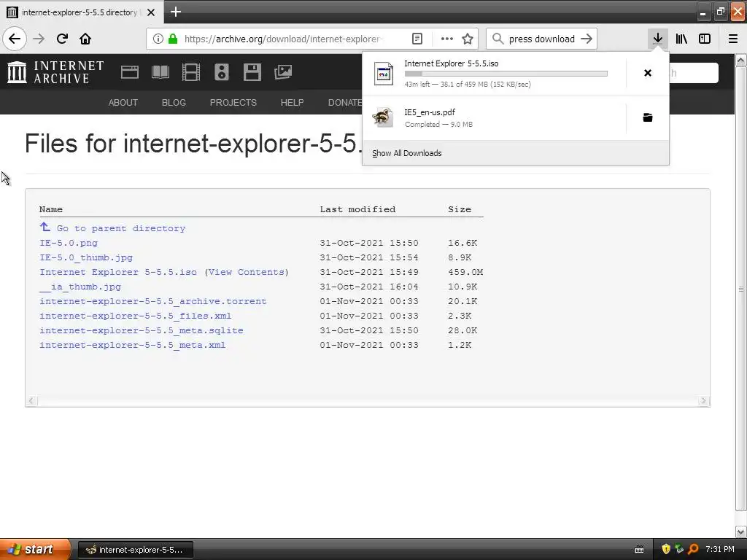Viewport: 747px width, 560px height.
Task: Click the Last modified column header
Action: click(357, 209)
